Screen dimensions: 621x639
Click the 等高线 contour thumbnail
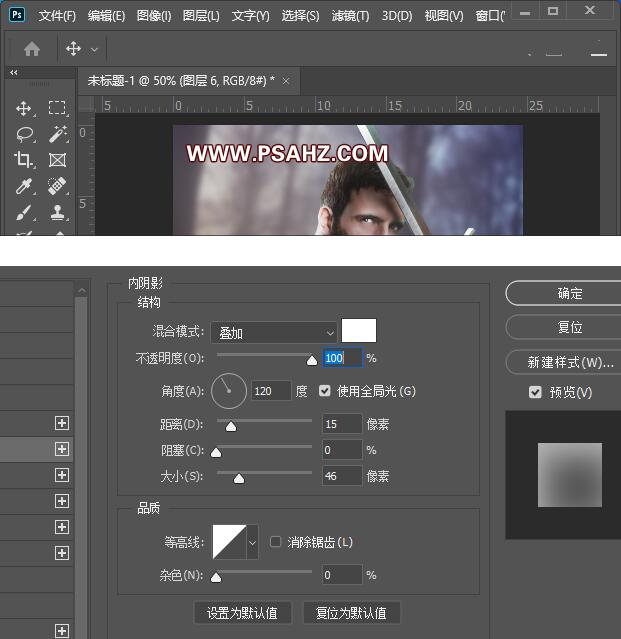229,542
